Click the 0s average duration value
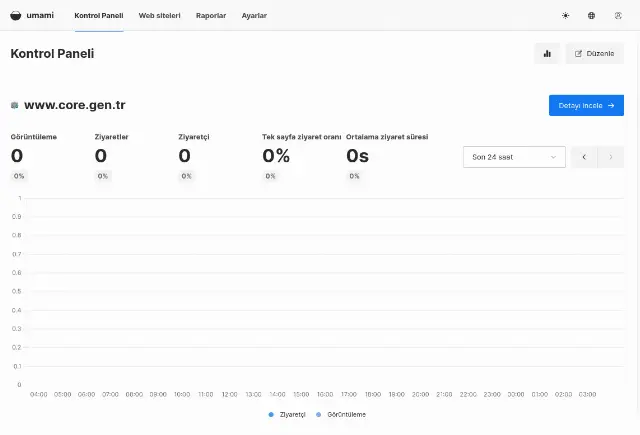The height and width of the screenshot is (435, 640). [x=358, y=156]
